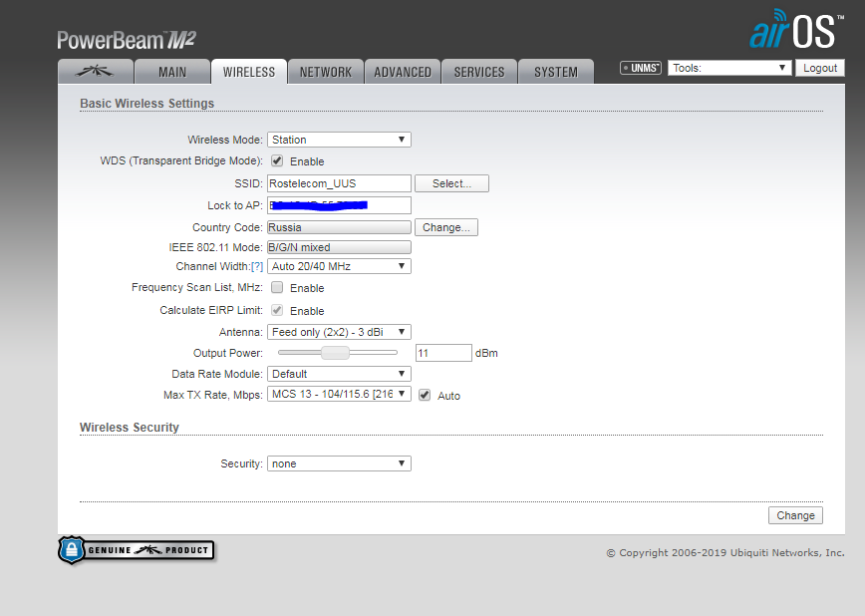This screenshot has height=616, width=865.
Task: Enable the Frequency Scan List checkbox
Action: [277, 287]
